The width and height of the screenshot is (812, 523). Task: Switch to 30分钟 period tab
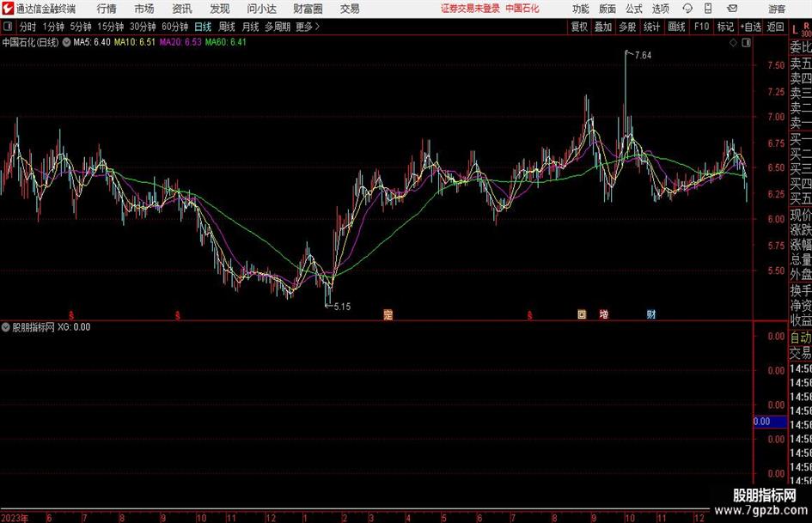tap(143, 27)
